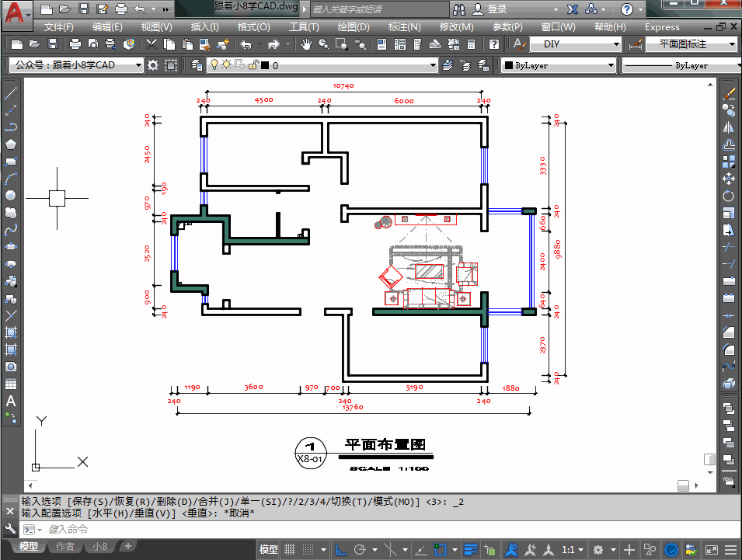Open the 1:1 annotation scale dropdown

573,550
